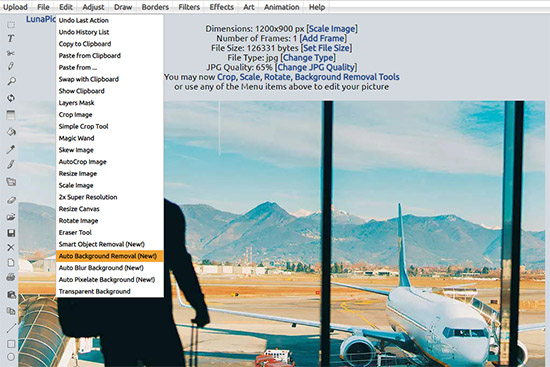Click the rotate arrows icon

11,98
